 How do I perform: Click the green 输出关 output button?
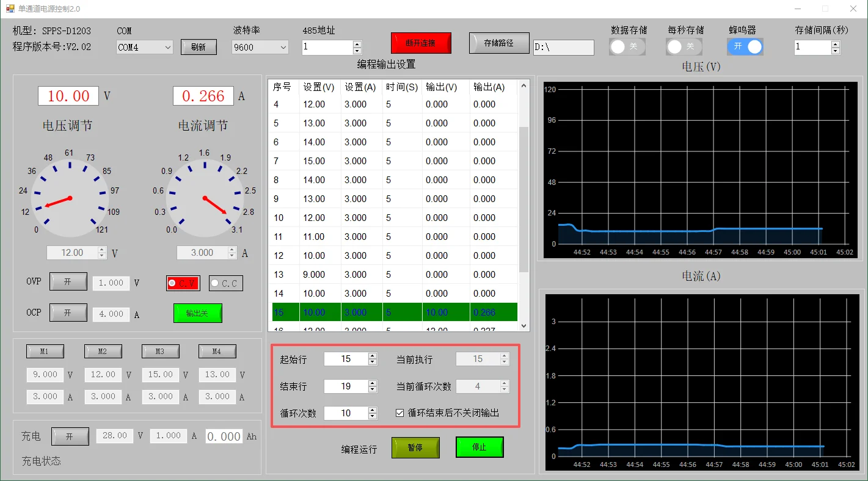click(197, 313)
